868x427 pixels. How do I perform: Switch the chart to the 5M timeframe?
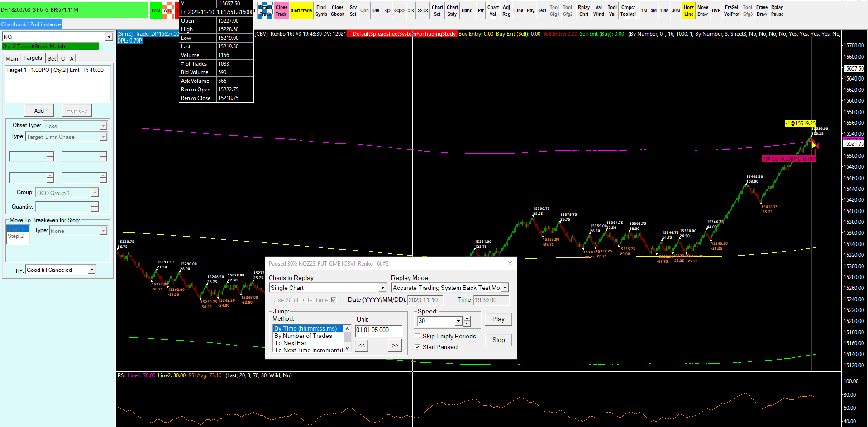(x=653, y=11)
